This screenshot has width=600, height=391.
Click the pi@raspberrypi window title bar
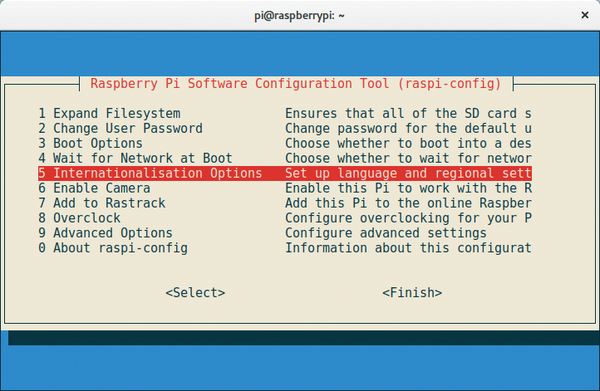pyautogui.click(x=299, y=15)
